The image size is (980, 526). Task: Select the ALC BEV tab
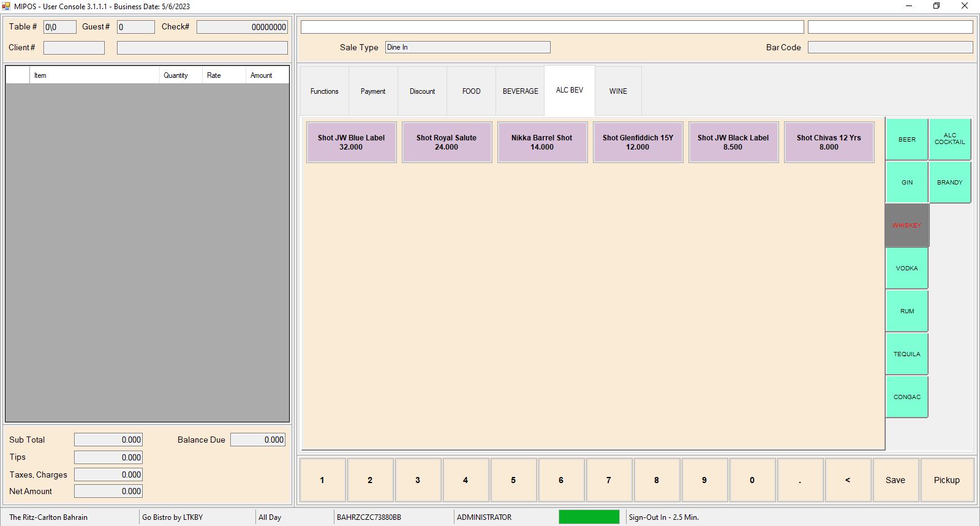[570, 90]
